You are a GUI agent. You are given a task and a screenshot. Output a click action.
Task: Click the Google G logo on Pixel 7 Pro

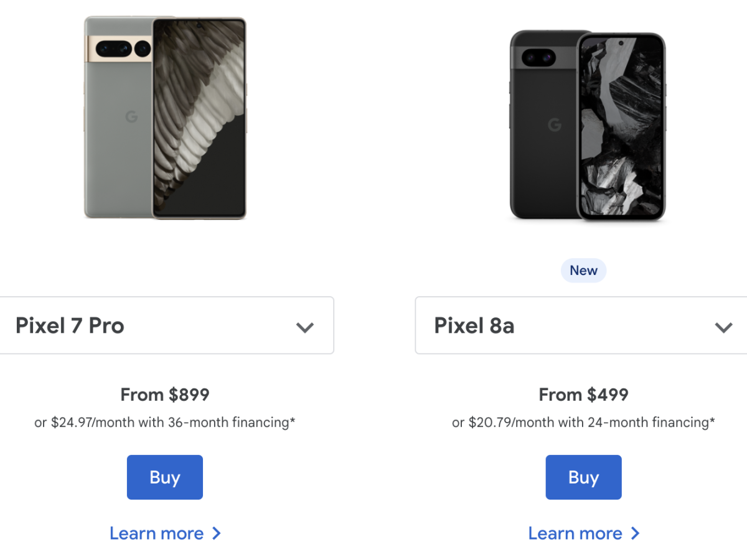point(131,116)
